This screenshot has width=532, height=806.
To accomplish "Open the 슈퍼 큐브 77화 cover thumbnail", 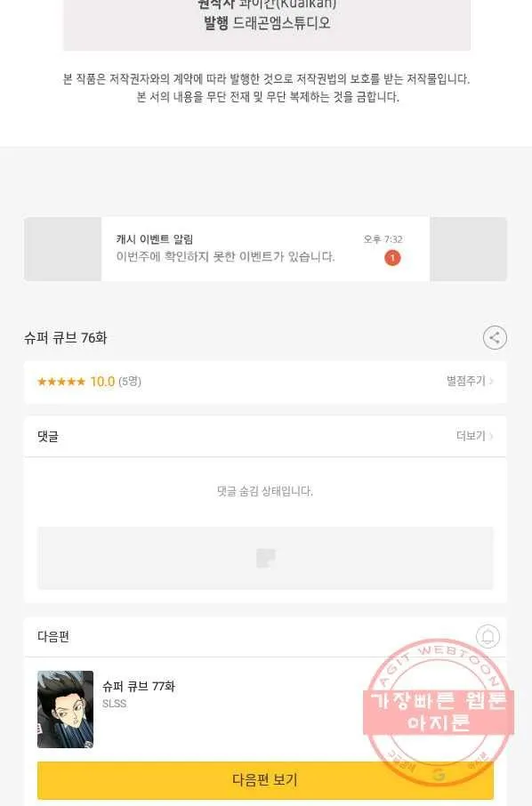I will [x=65, y=709].
